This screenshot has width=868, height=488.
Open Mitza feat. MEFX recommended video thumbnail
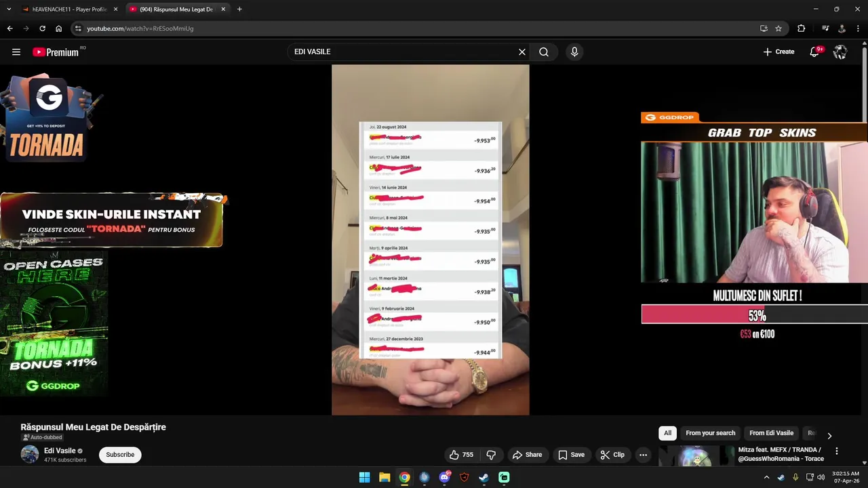pos(696,456)
